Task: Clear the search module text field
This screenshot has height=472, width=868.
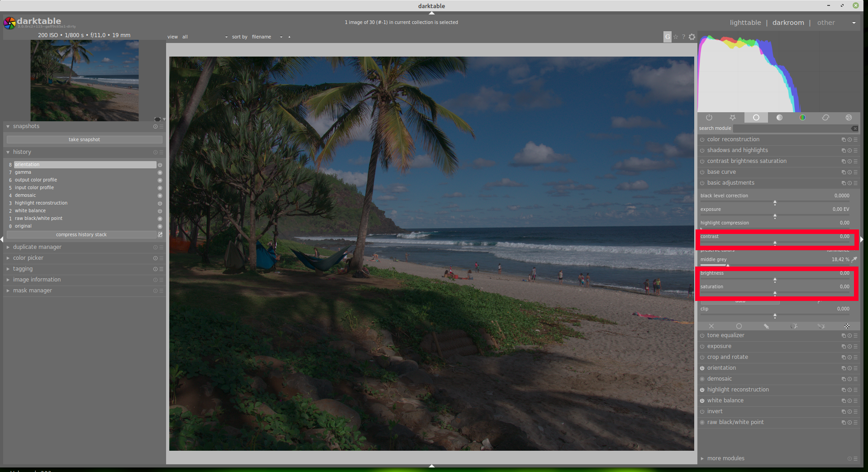Action: click(854, 129)
